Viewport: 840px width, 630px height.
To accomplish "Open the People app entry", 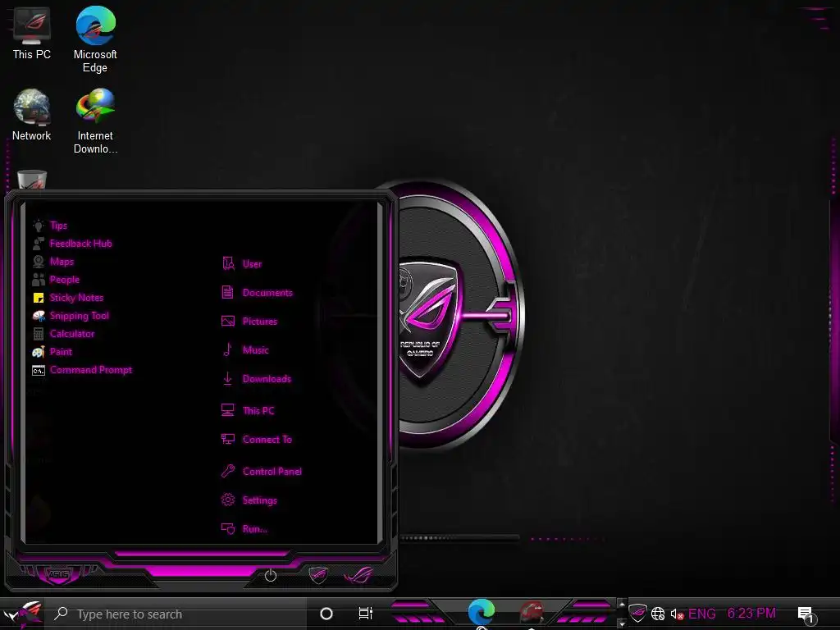I will click(x=56, y=280).
